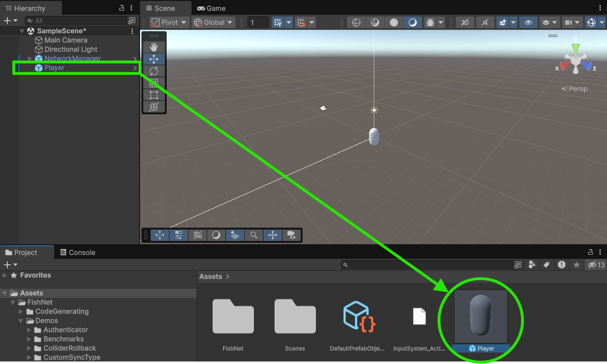607x364 pixels.
Task: Switch to the Game tab
Action: coord(211,8)
